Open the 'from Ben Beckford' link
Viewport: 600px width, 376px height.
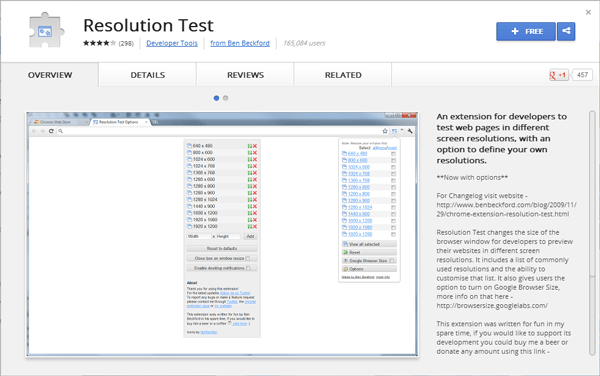(x=240, y=43)
